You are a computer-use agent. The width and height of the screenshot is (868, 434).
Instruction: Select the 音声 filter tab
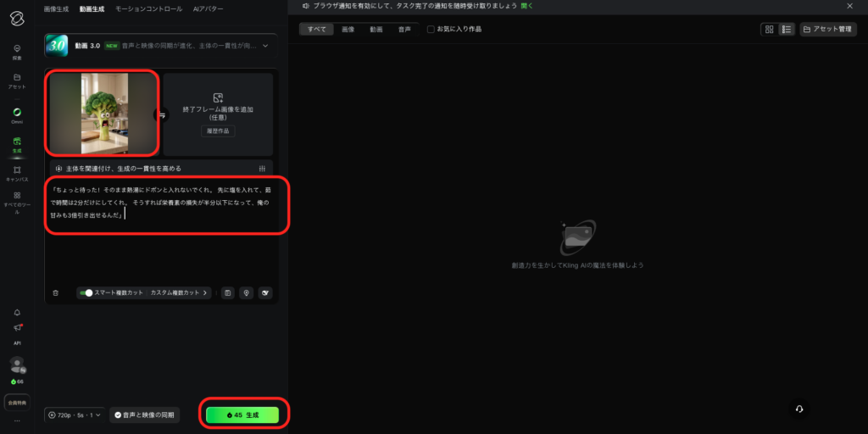(x=404, y=30)
